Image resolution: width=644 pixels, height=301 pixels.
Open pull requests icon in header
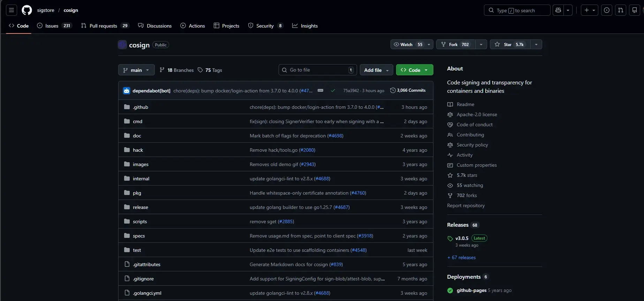click(621, 10)
